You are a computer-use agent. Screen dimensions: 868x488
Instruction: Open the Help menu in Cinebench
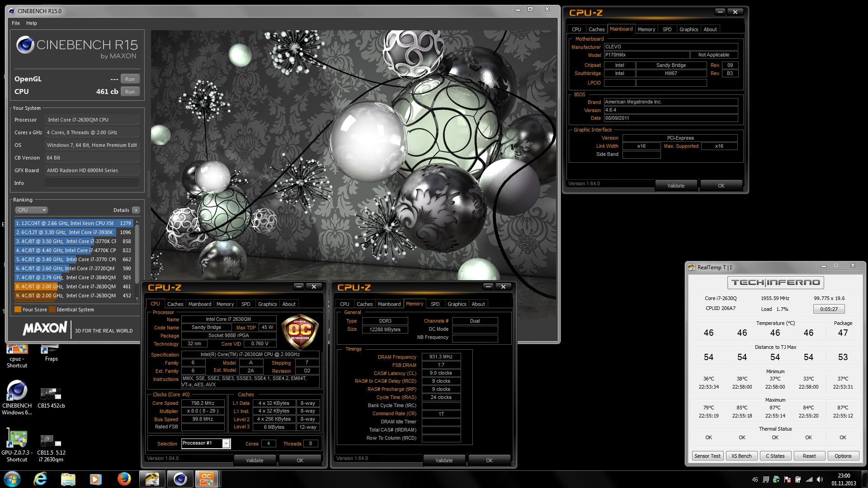pyautogui.click(x=31, y=23)
